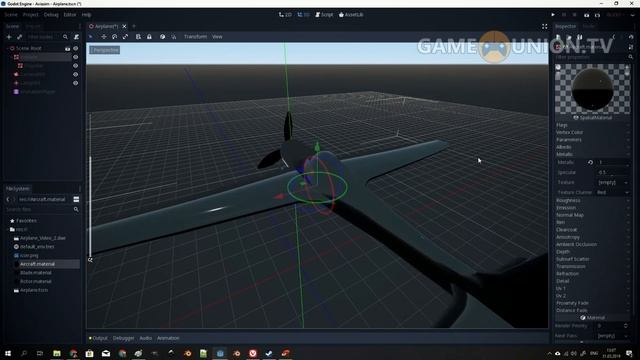Open the Perspective viewport menu
The image size is (640, 360).
pos(104,50)
